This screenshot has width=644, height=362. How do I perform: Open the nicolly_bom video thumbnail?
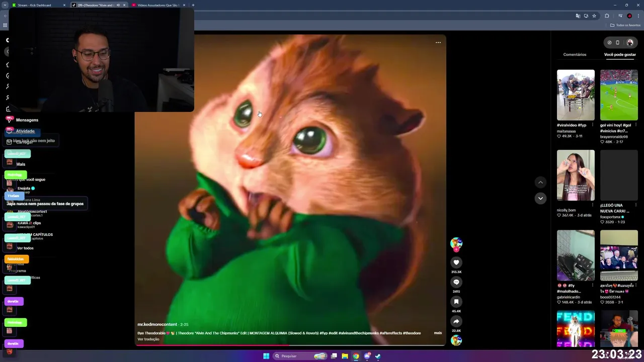(x=576, y=175)
